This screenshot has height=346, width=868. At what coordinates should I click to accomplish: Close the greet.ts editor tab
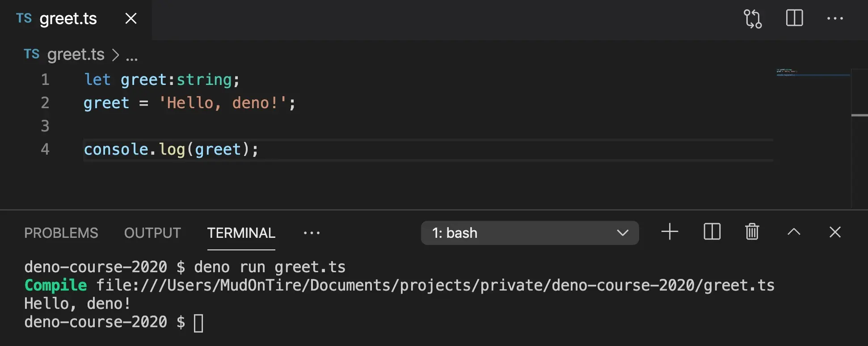(x=131, y=18)
